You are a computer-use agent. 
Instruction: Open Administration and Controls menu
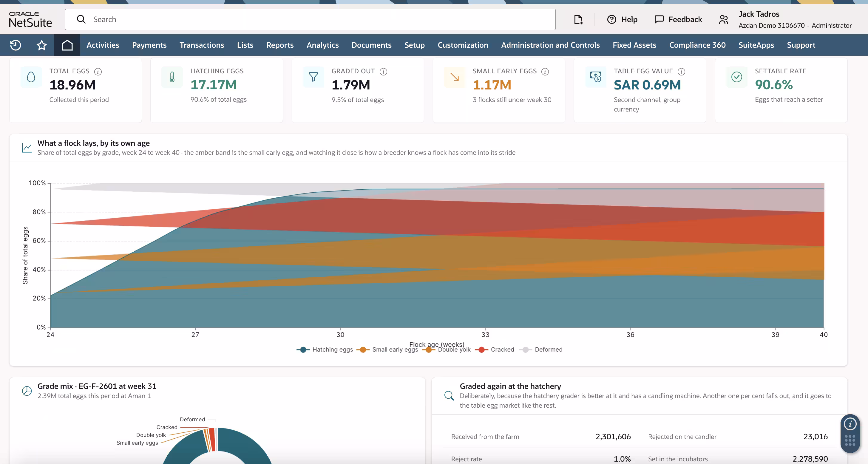click(x=550, y=45)
